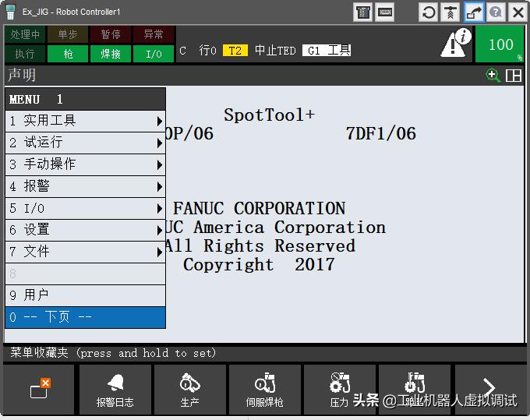Screen dimensions: 530x420
Task: Toggle the 枪 gun status indicator
Action: click(x=68, y=54)
